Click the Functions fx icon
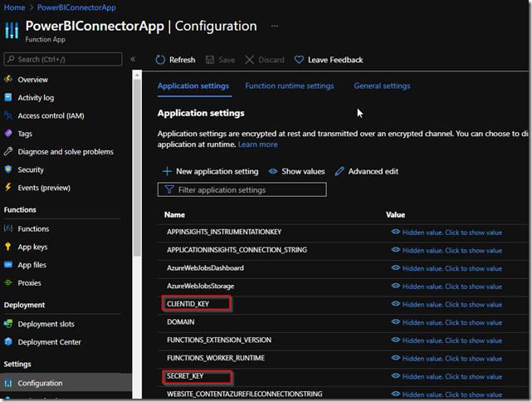532x402 pixels. [8, 228]
